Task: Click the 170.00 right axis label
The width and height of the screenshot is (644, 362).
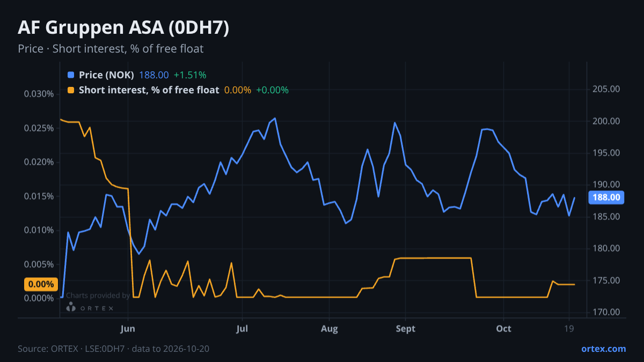Action: (607, 312)
